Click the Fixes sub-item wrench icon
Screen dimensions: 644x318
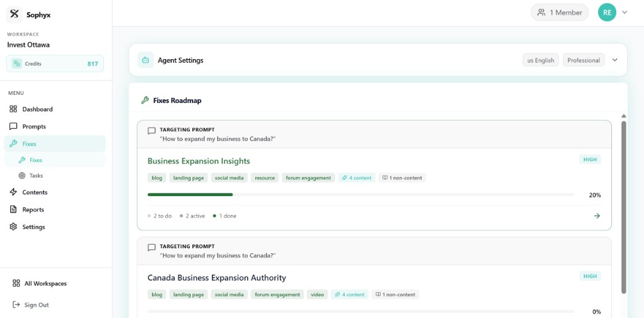pos(22,160)
